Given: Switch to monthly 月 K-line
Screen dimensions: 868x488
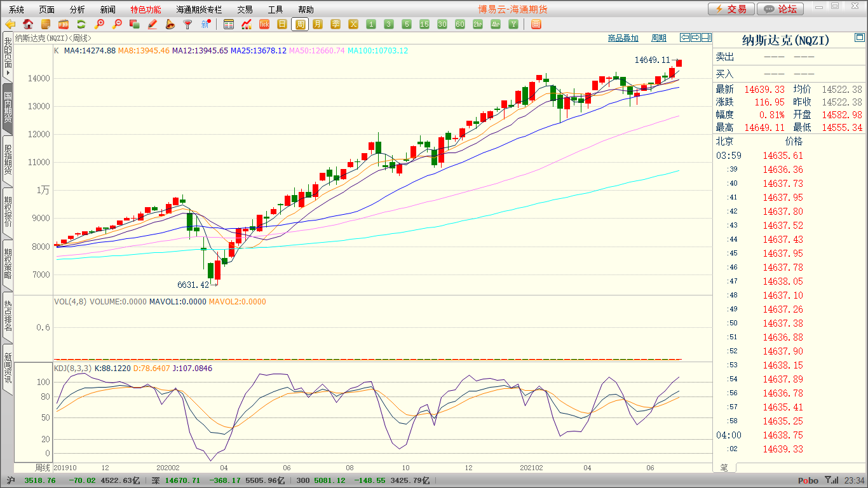Looking at the screenshot, I should click(318, 24).
